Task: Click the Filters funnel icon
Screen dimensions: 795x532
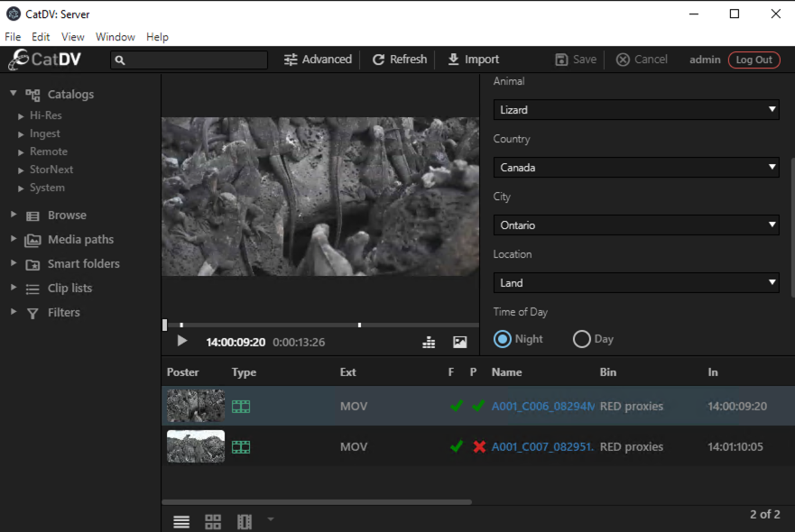Action: (32, 314)
